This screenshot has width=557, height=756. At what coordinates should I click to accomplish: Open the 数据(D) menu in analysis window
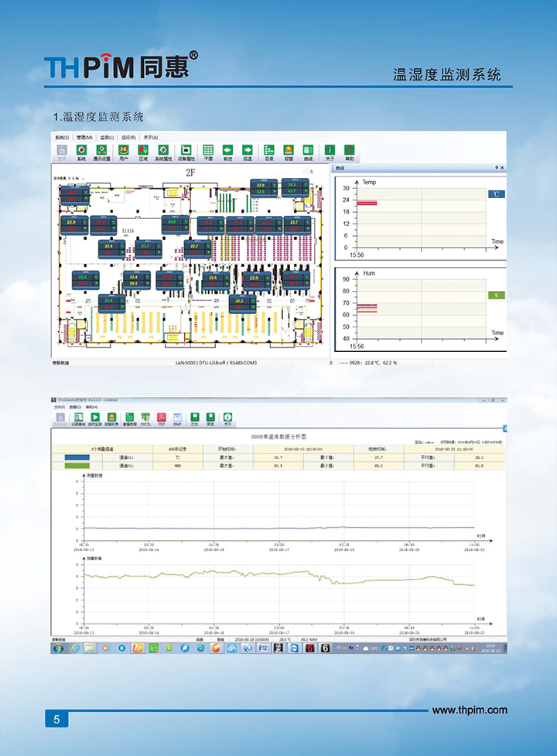pos(74,405)
